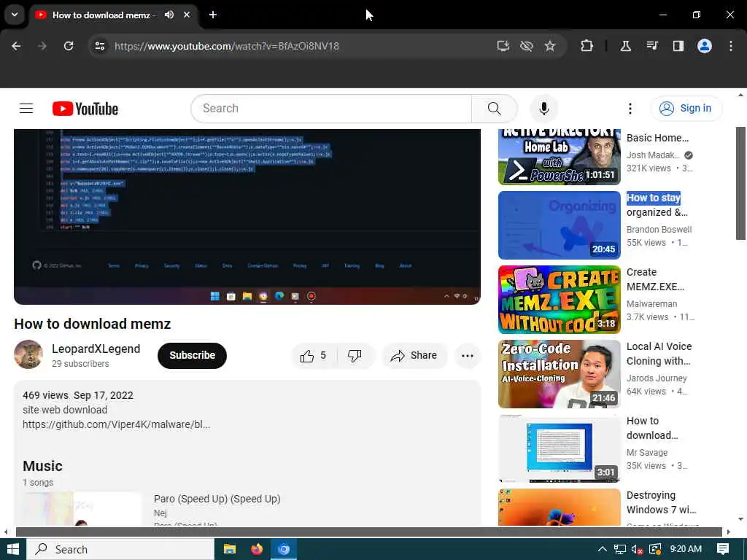Open Mr Savage 'How to download' thumbnail
Viewport: 747px width, 560px height.
tap(560, 448)
